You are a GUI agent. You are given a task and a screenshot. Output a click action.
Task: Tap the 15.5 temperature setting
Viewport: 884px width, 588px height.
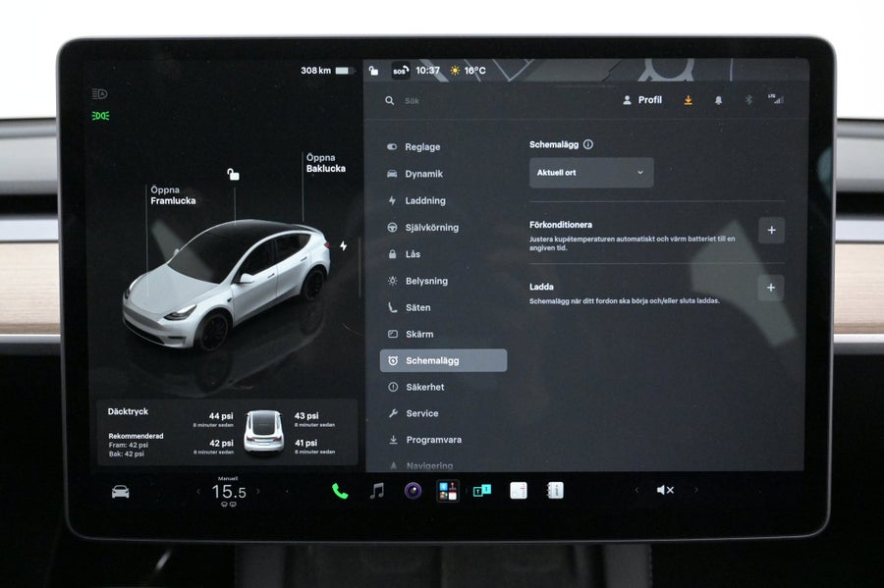[228, 492]
